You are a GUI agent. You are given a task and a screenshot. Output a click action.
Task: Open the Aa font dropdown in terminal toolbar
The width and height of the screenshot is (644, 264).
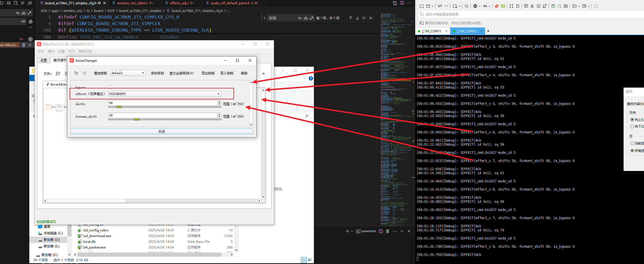point(486,6)
